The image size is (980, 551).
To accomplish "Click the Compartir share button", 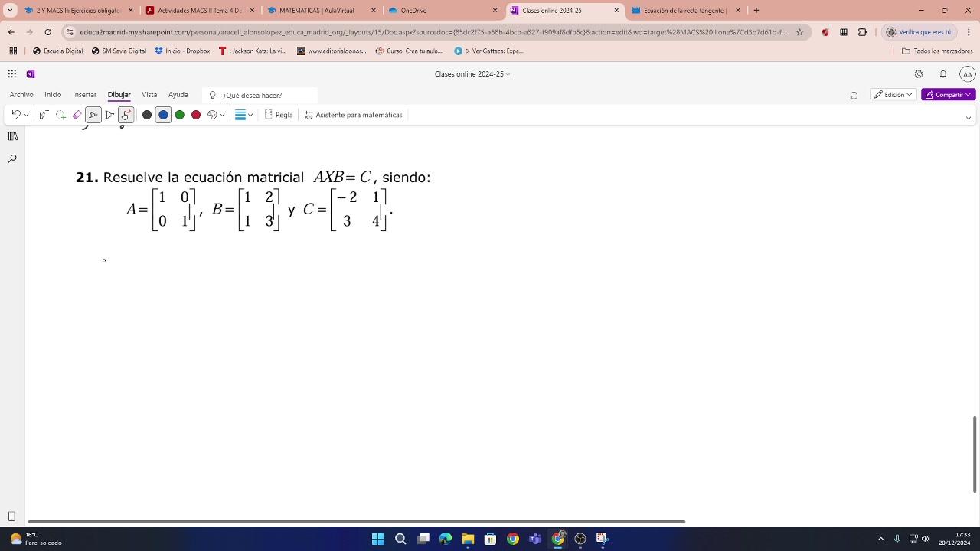I will pyautogui.click(x=948, y=95).
